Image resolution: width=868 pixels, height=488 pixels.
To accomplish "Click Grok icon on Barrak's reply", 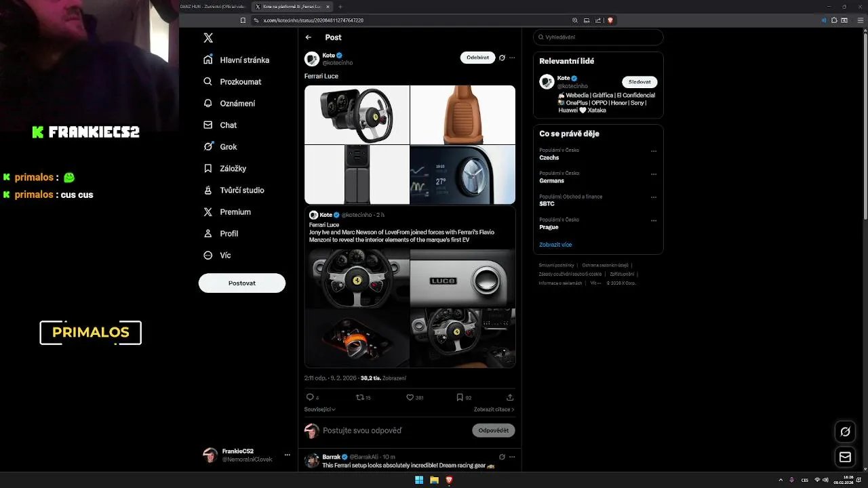I will (x=502, y=457).
